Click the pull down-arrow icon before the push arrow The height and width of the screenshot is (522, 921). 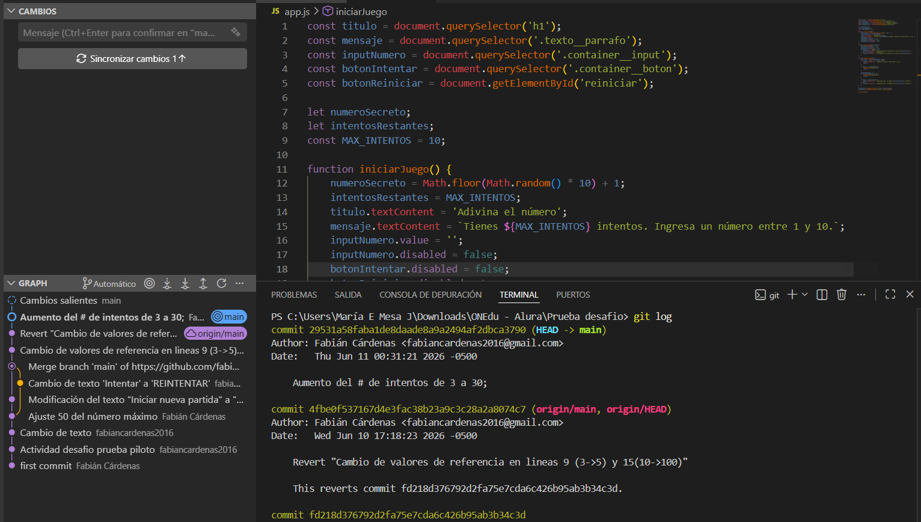coord(185,284)
